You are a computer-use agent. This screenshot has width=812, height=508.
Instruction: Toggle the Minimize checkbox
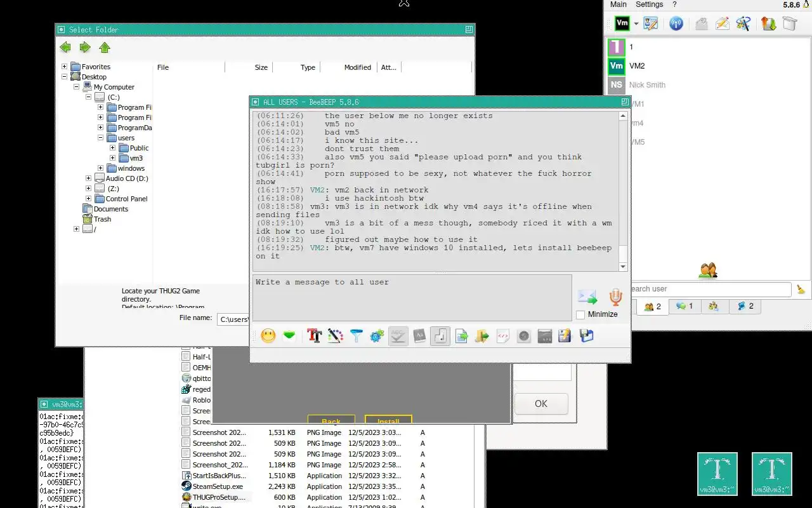(580, 314)
